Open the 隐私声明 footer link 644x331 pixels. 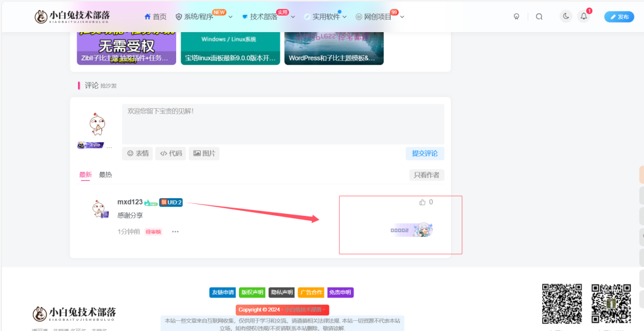[281, 293]
